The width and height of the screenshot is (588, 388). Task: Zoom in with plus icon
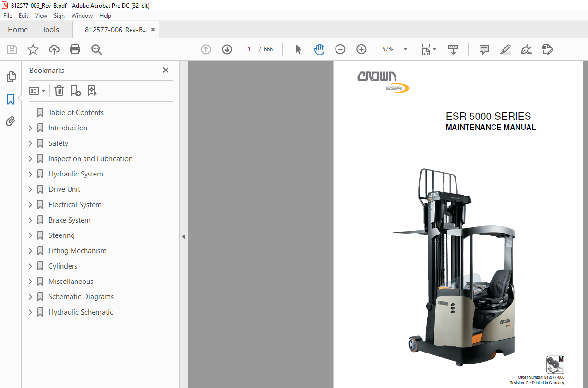pyautogui.click(x=361, y=49)
